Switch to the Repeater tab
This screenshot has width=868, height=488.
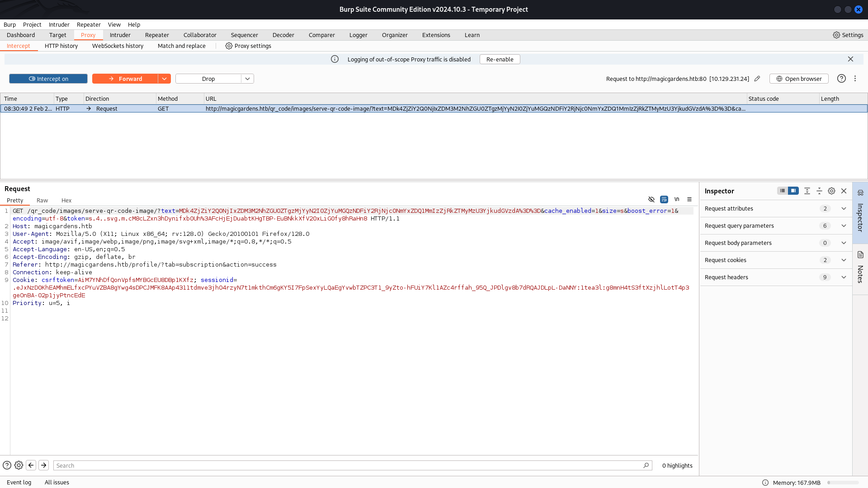157,35
